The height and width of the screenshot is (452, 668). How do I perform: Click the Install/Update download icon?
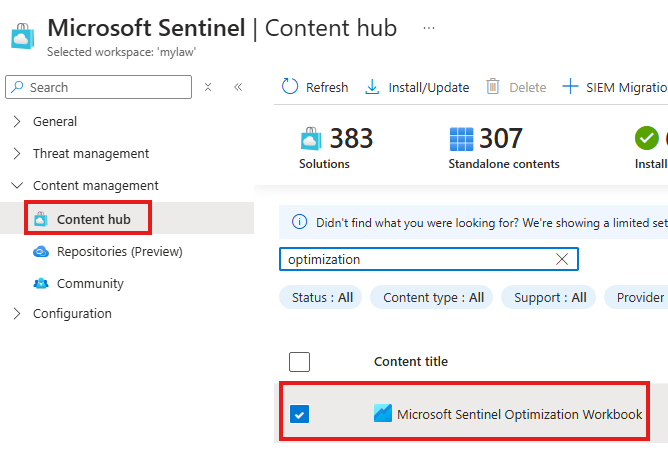point(372,87)
